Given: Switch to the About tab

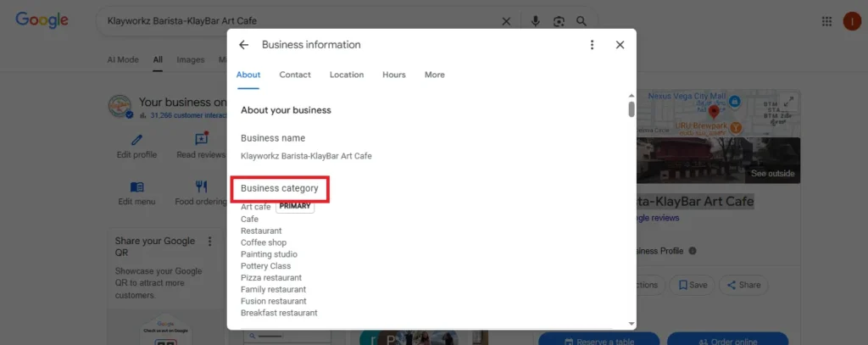Looking at the screenshot, I should [x=248, y=75].
